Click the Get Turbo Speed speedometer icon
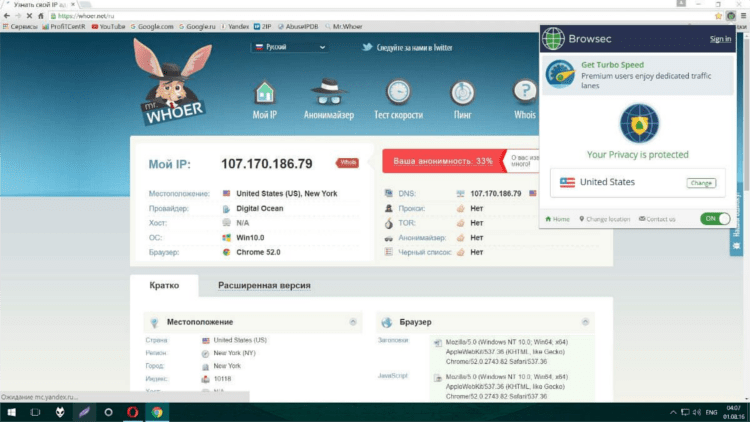750x422 pixels. click(560, 74)
